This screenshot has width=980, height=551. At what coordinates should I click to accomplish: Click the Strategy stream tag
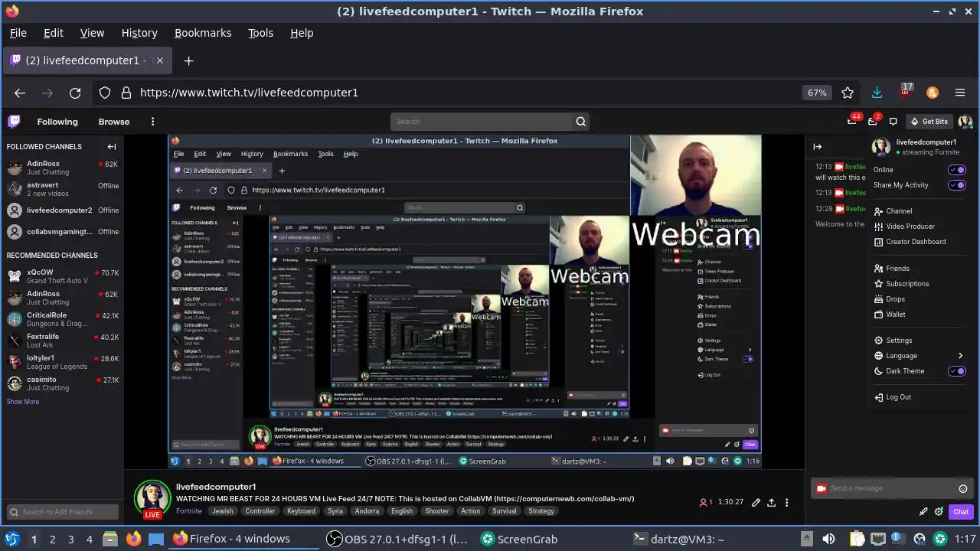pos(541,511)
